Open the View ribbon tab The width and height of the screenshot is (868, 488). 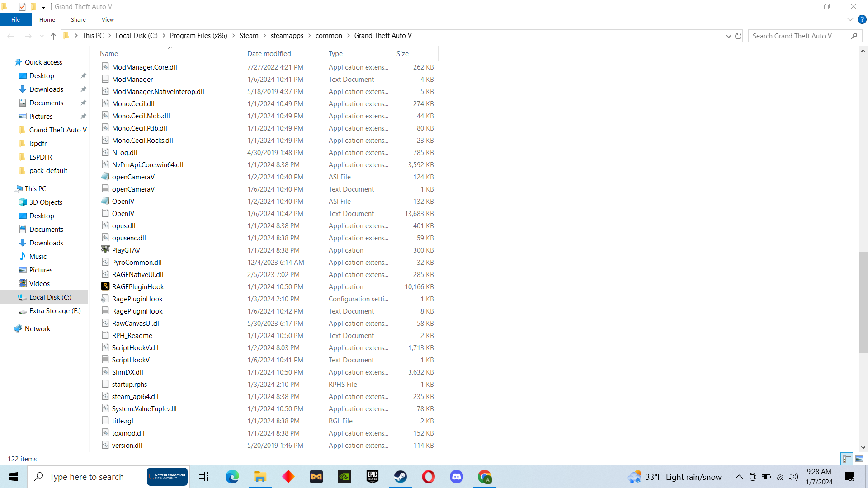click(108, 19)
